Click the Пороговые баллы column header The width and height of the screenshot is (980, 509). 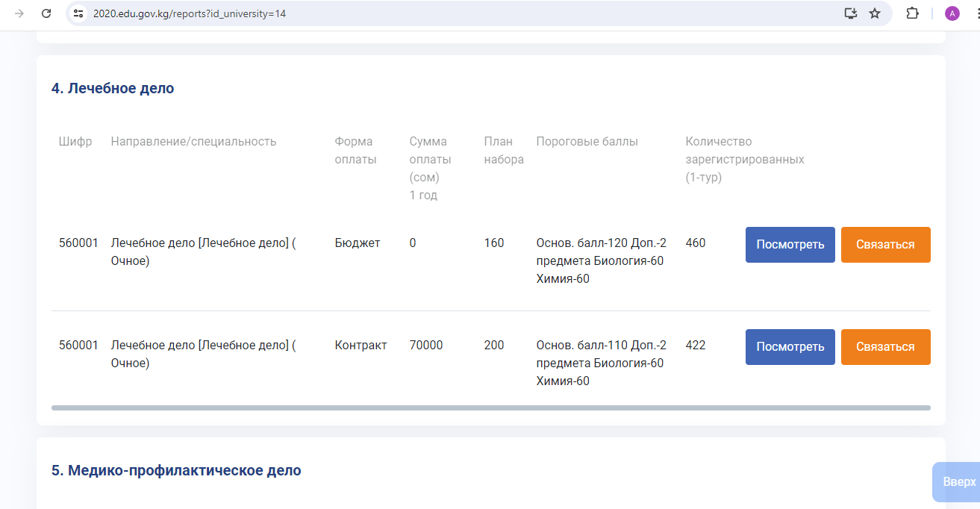point(587,142)
